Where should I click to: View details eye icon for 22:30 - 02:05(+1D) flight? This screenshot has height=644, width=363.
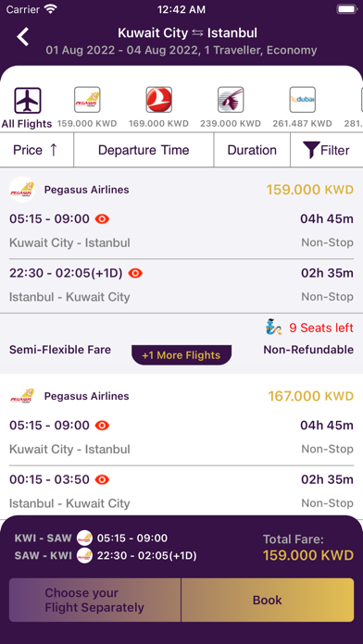click(135, 273)
